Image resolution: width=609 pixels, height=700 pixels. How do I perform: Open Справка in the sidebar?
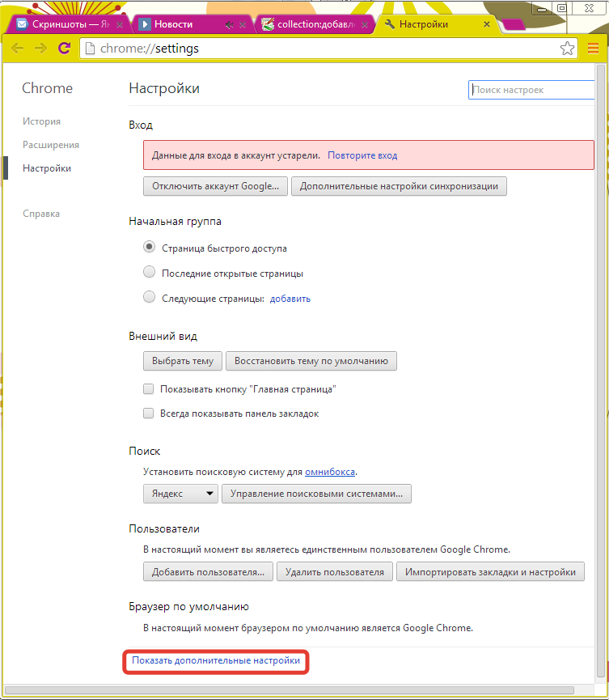(x=41, y=214)
